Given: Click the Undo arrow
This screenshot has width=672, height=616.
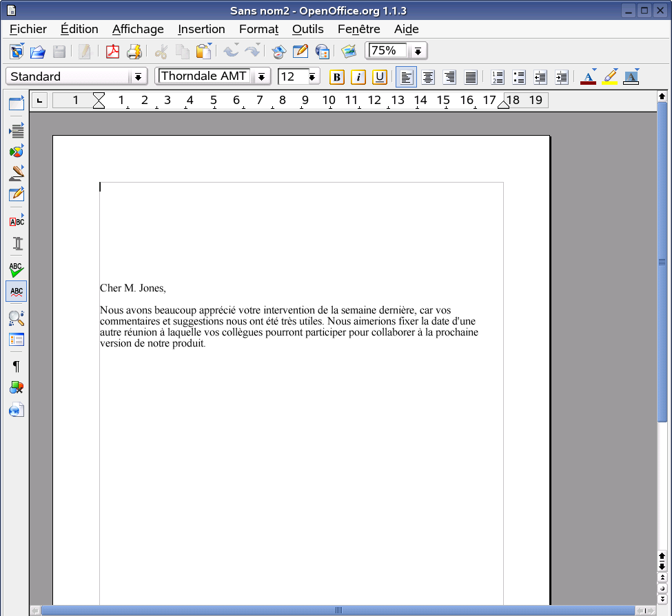Looking at the screenshot, I should point(230,51).
